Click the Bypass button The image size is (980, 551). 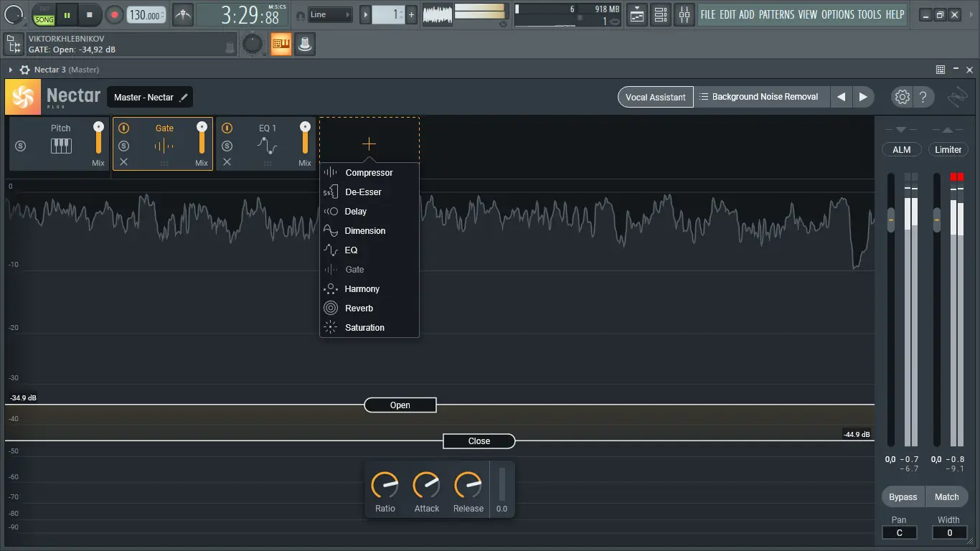903,496
